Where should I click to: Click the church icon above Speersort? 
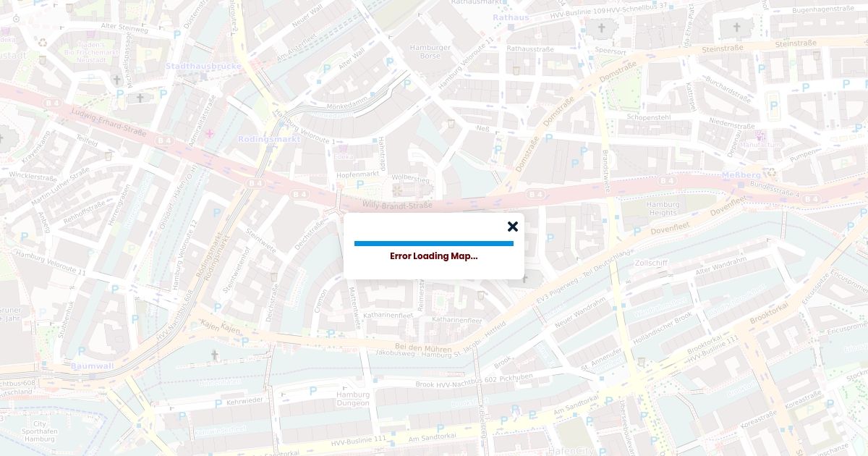tap(601, 28)
